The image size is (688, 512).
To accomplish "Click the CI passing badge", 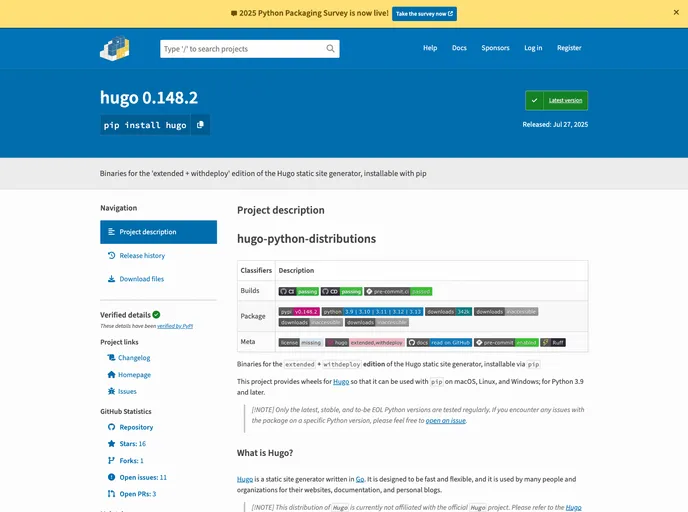I will (298, 291).
